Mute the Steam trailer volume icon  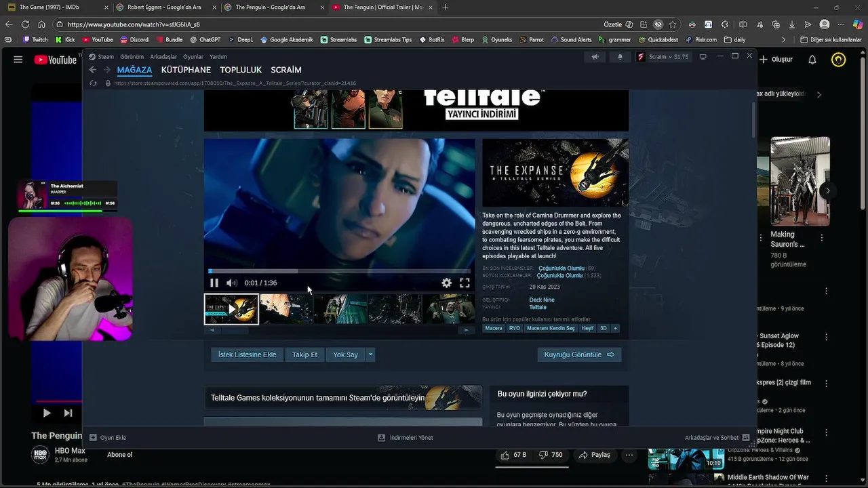pyautogui.click(x=231, y=283)
